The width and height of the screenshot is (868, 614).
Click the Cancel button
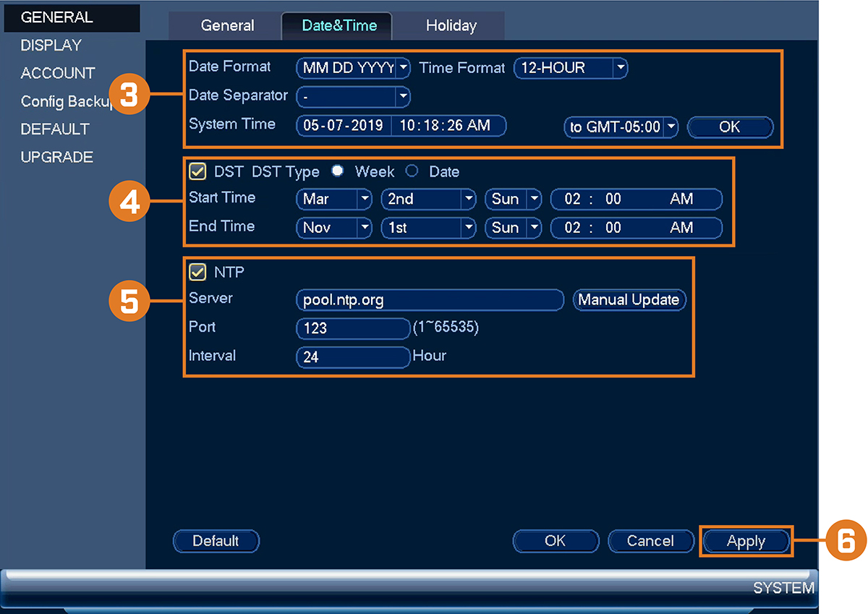pos(651,541)
